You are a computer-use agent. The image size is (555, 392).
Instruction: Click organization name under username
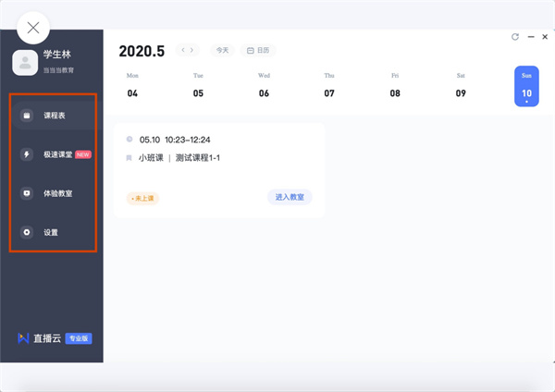point(59,70)
